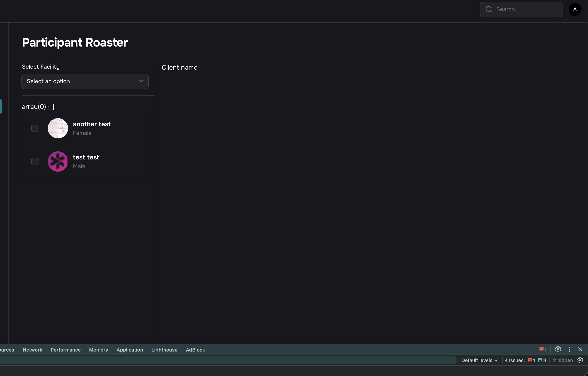Click the "test test" avatar thumbnail
This screenshot has width=588, height=376.
click(x=58, y=162)
